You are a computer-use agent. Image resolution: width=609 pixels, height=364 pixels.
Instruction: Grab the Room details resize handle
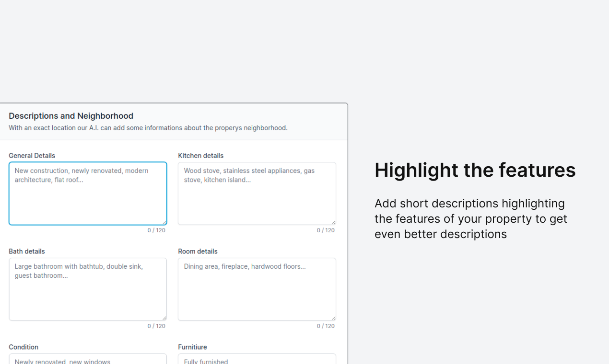click(x=333, y=318)
